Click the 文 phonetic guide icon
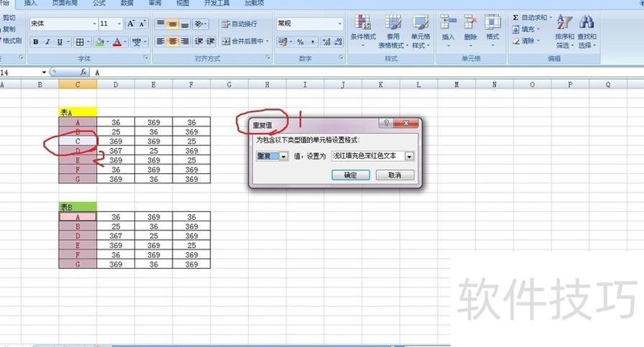 point(136,42)
